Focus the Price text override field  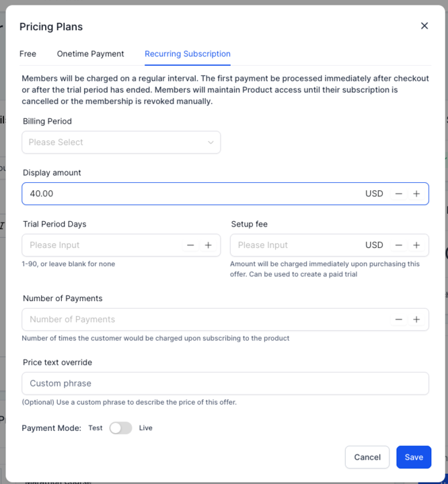click(225, 383)
